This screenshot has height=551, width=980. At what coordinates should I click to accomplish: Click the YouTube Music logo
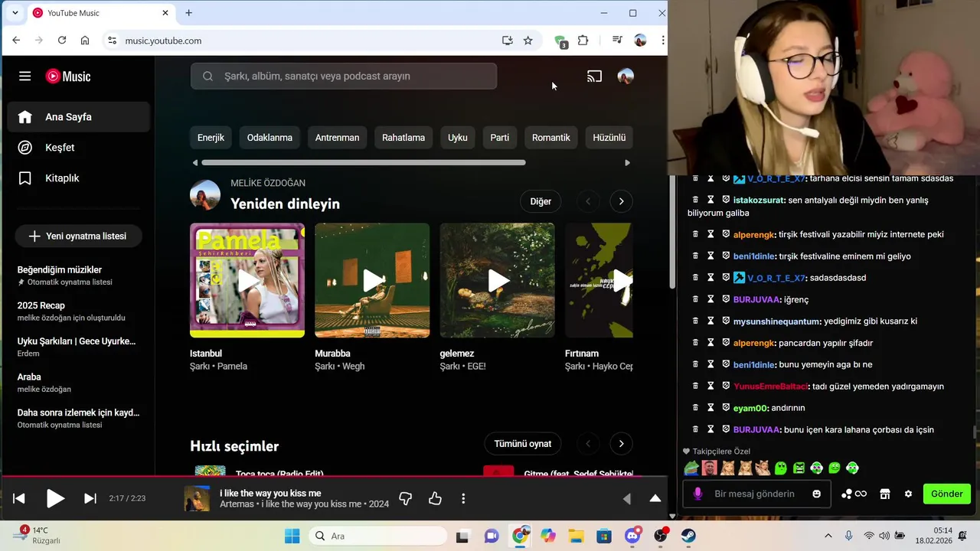[x=68, y=77]
